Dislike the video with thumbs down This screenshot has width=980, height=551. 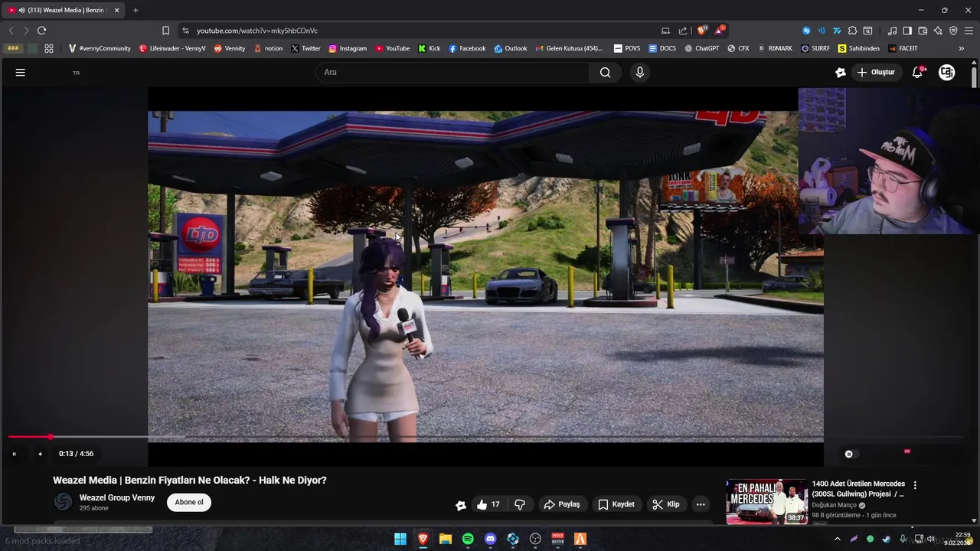(520, 504)
